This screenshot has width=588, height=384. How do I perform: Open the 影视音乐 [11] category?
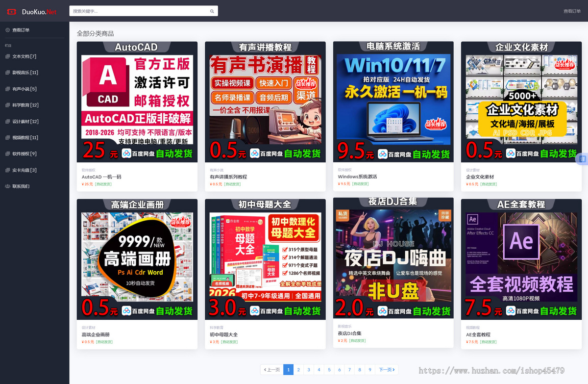25,73
